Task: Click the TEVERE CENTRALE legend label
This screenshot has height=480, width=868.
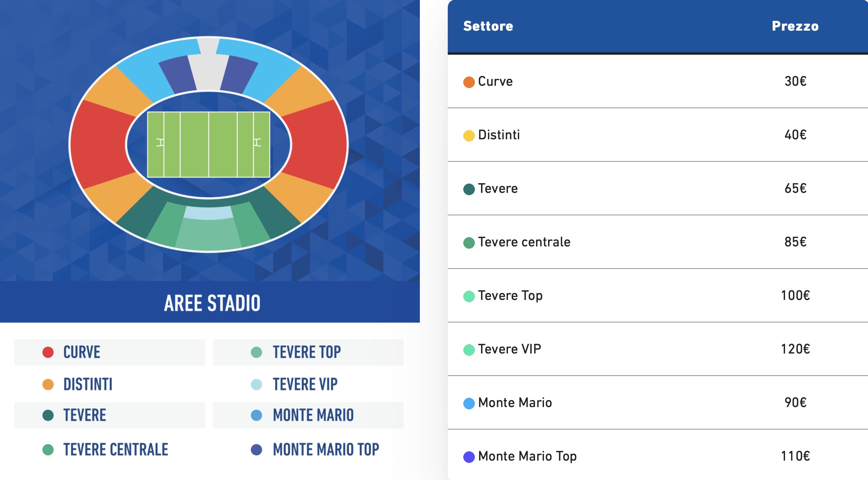Action: 116,450
